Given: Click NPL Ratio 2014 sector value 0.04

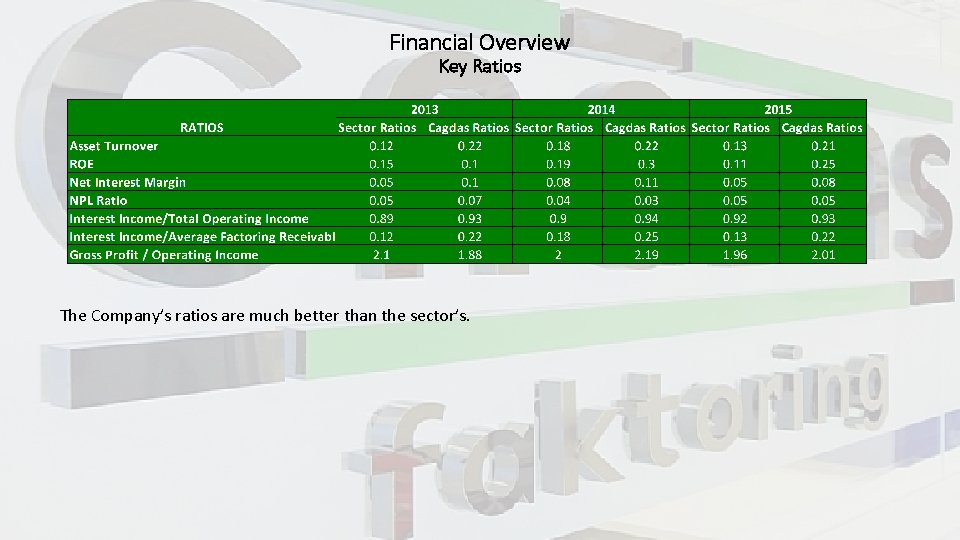Looking at the screenshot, I should tap(558, 200).
